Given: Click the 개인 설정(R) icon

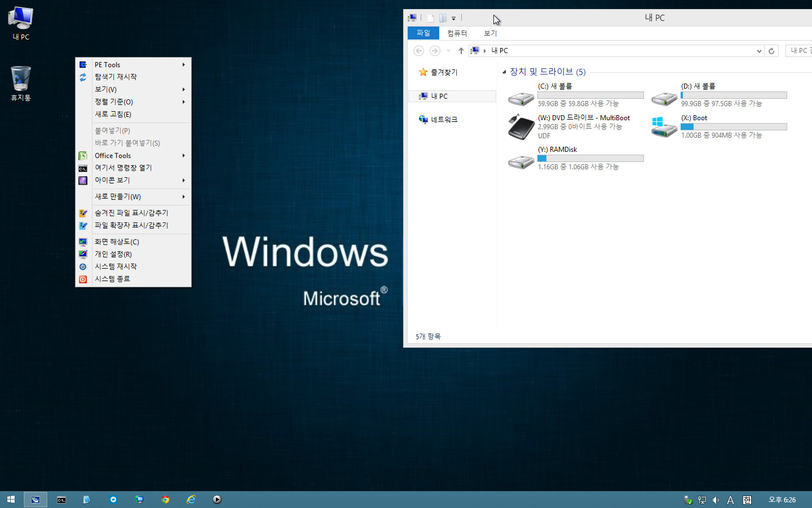Looking at the screenshot, I should point(83,254).
